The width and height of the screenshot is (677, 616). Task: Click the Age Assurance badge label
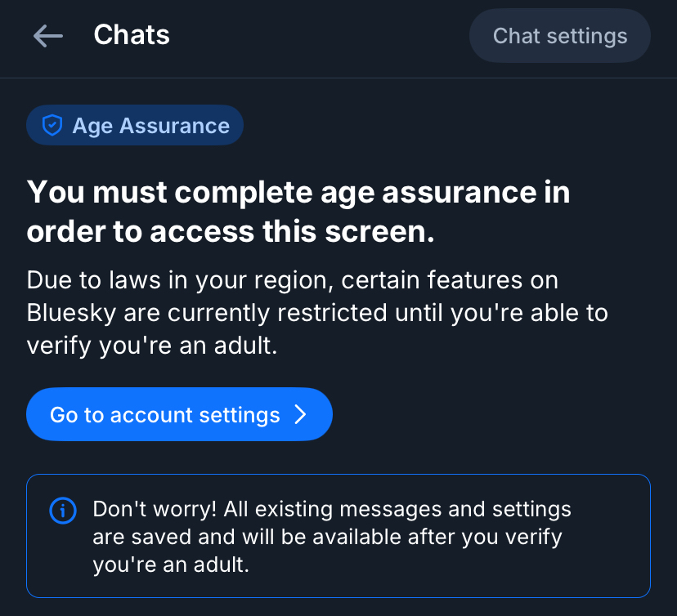[150, 126]
